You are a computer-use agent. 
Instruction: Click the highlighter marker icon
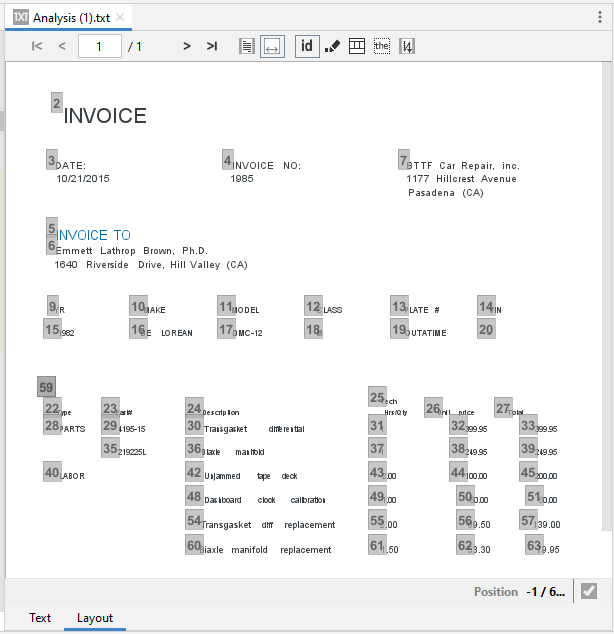coord(333,46)
